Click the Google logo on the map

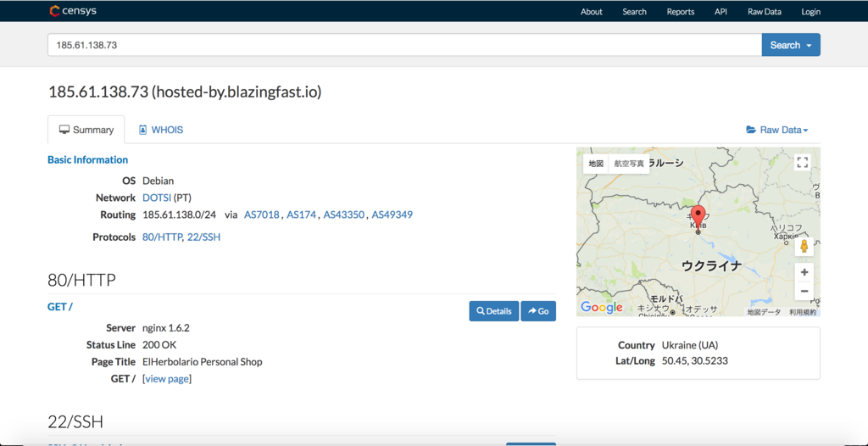601,307
